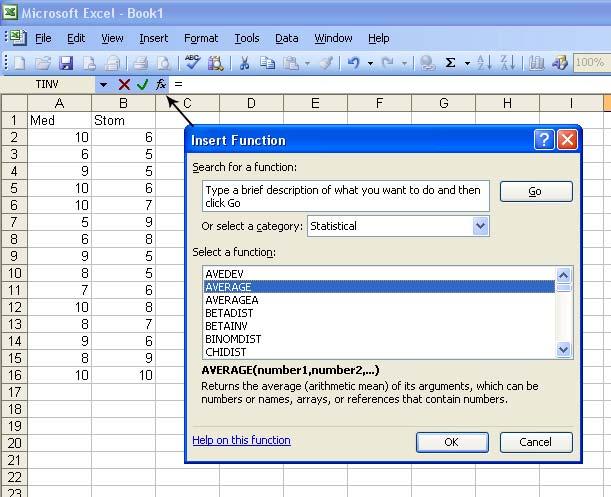Click the Drawing toolbar icon
Viewport: 611px width, 497px height.
560,63
